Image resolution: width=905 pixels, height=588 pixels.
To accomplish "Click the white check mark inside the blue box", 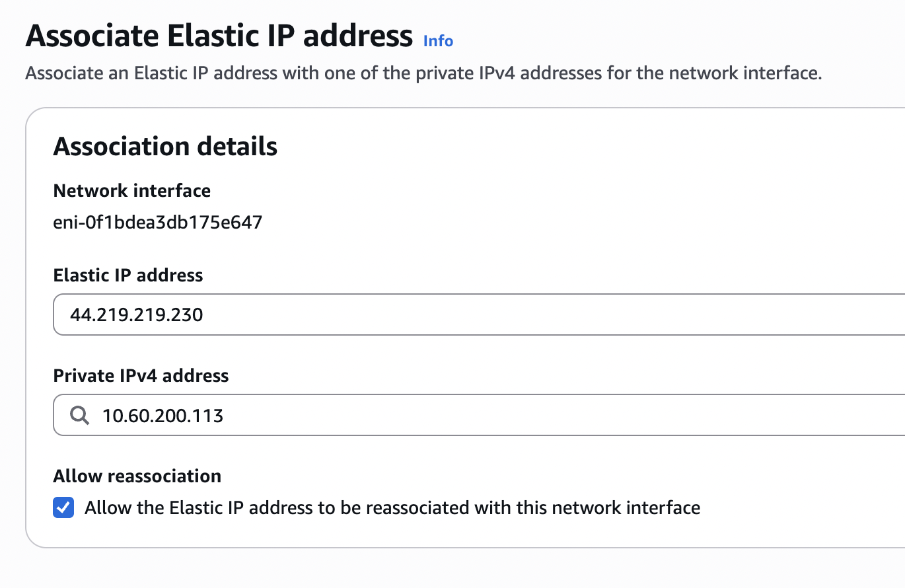I will 63,508.
